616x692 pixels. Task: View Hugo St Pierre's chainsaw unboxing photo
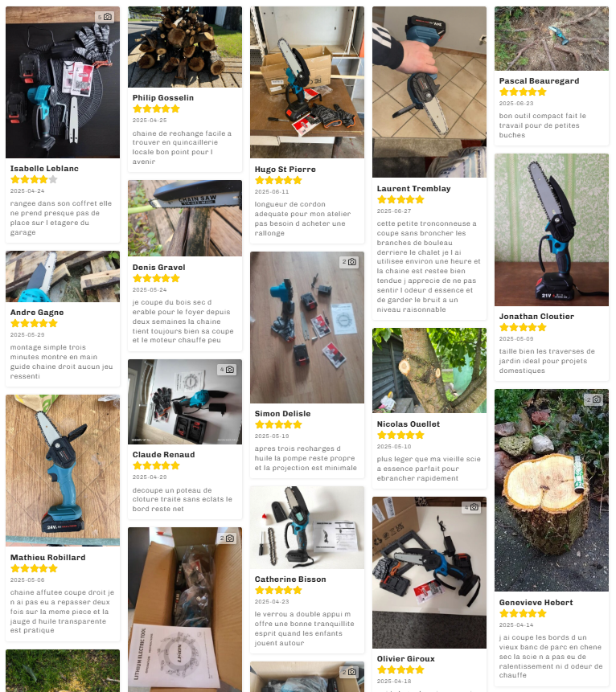[307, 82]
